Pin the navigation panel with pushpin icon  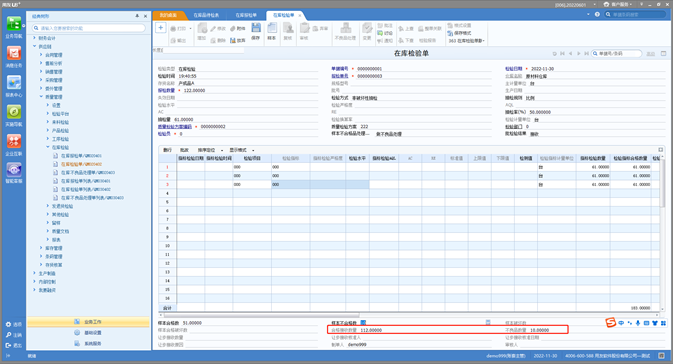pos(137,16)
